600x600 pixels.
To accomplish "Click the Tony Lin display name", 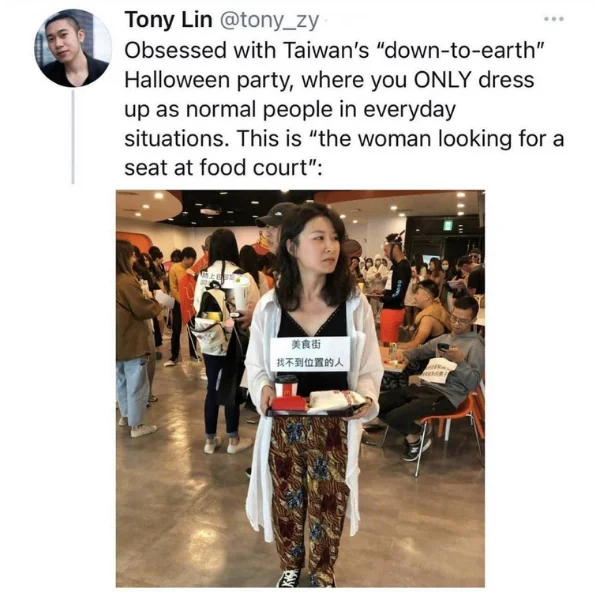I will [168, 20].
